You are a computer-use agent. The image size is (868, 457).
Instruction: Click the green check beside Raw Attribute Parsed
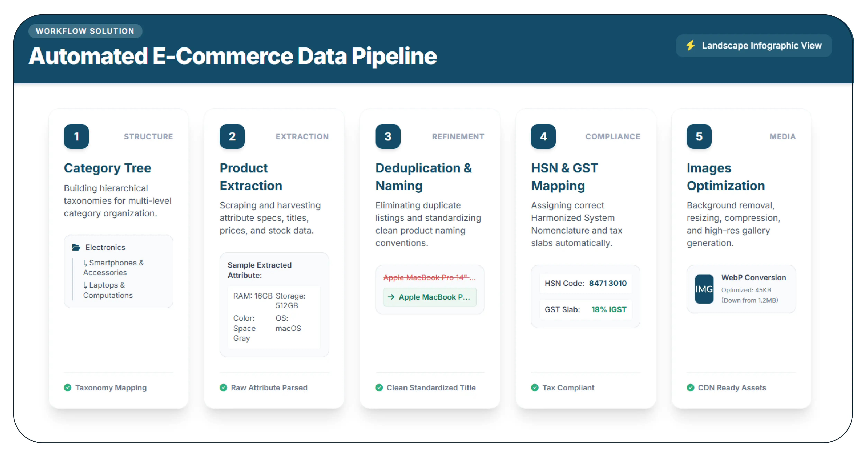click(x=223, y=388)
